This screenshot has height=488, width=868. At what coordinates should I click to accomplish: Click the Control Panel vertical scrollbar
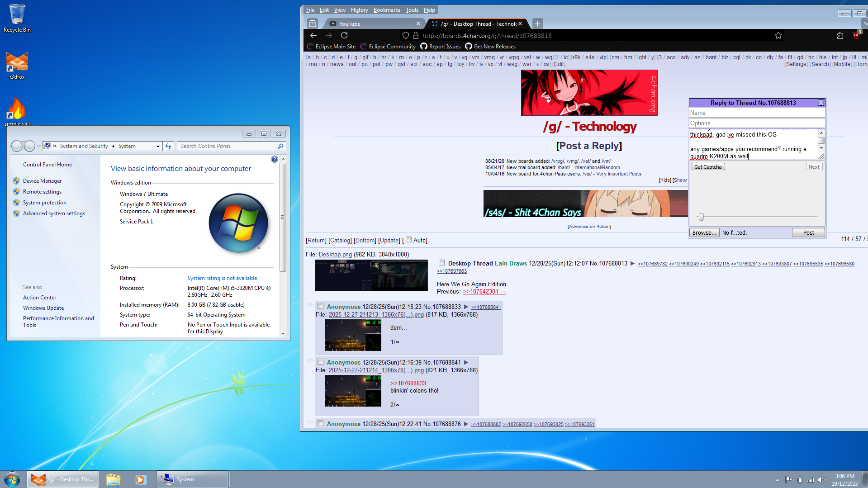(x=283, y=217)
